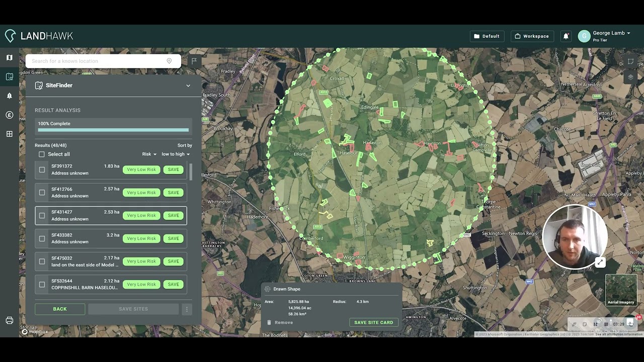Switch basemap via Aerial Imagery thumbnail
Viewport: 644px width, 362px height.
pyautogui.click(x=621, y=290)
